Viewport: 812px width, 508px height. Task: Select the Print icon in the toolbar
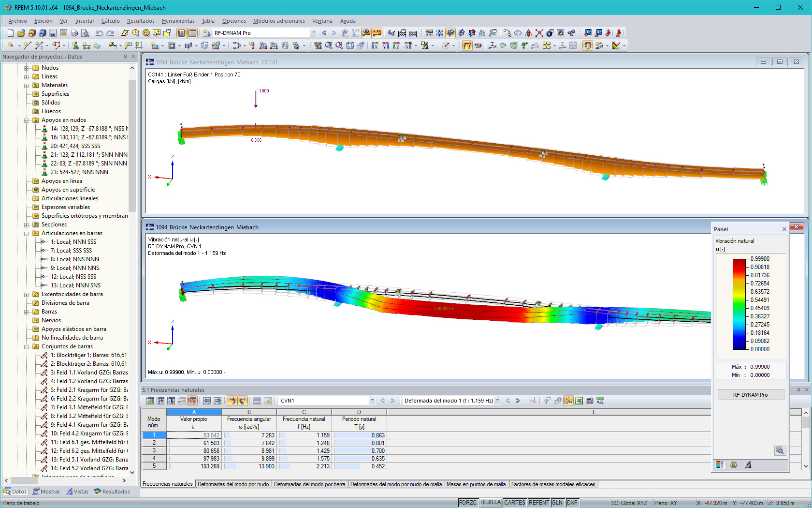[74, 32]
